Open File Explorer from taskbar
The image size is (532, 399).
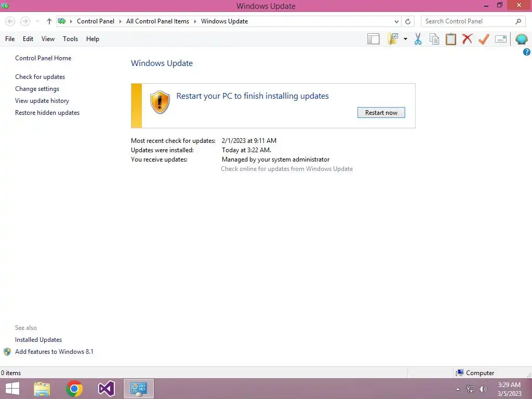[42, 389]
